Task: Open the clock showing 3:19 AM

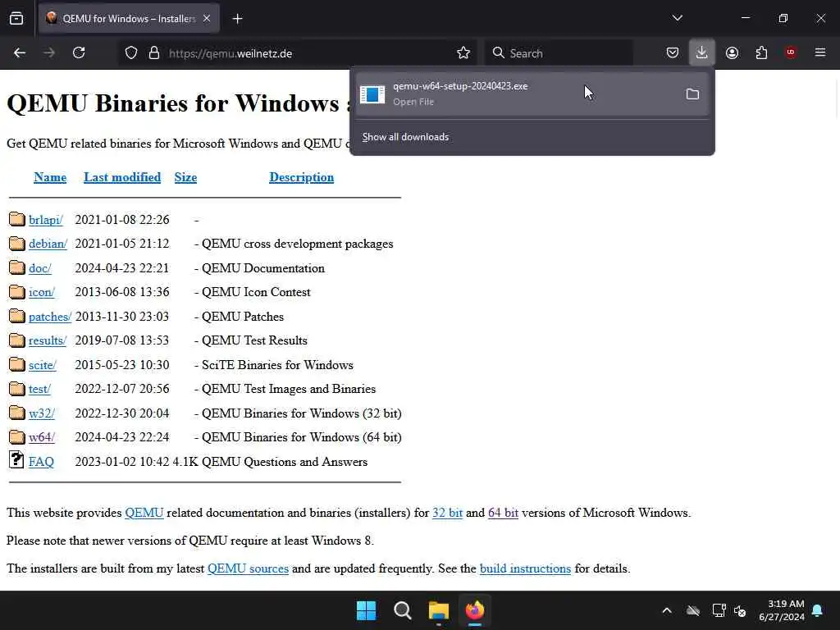Action: pyautogui.click(x=782, y=610)
